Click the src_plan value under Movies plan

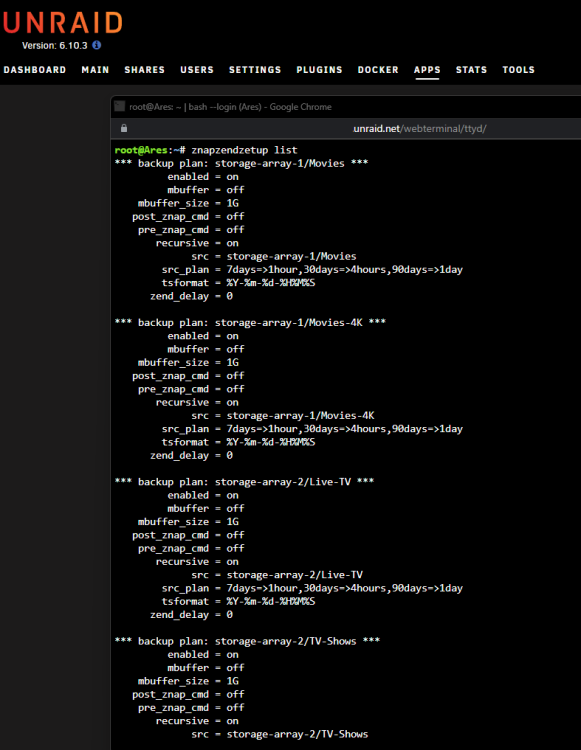point(344,270)
